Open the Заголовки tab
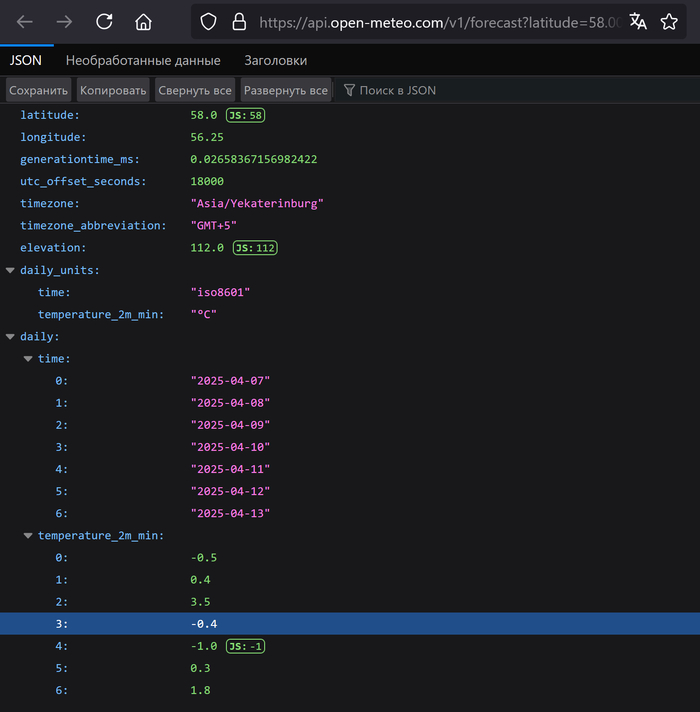This screenshot has height=712, width=700. point(276,61)
